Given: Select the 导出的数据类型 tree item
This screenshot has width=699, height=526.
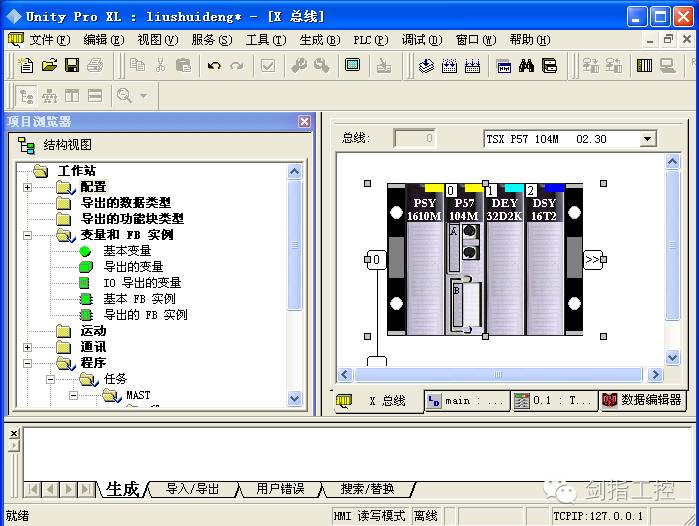Looking at the screenshot, I should pos(126,203).
